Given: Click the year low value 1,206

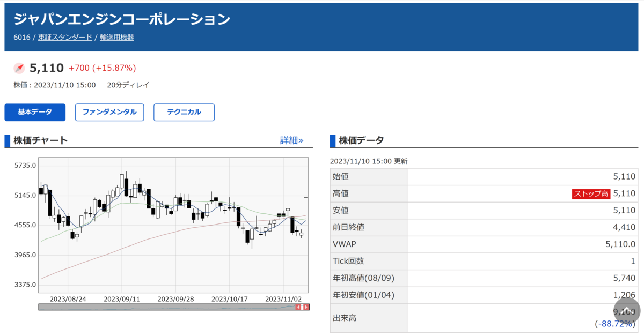Looking at the screenshot, I should [x=624, y=295].
